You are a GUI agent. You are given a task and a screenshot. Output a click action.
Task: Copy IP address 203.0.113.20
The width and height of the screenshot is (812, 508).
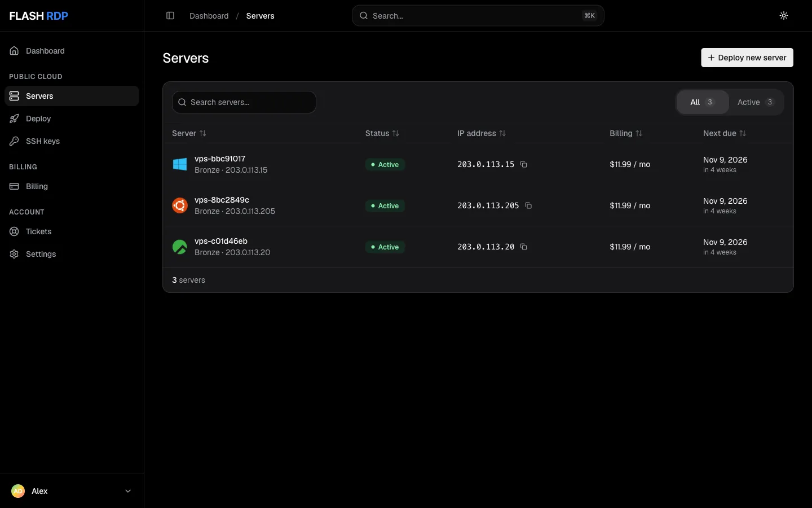tap(524, 247)
